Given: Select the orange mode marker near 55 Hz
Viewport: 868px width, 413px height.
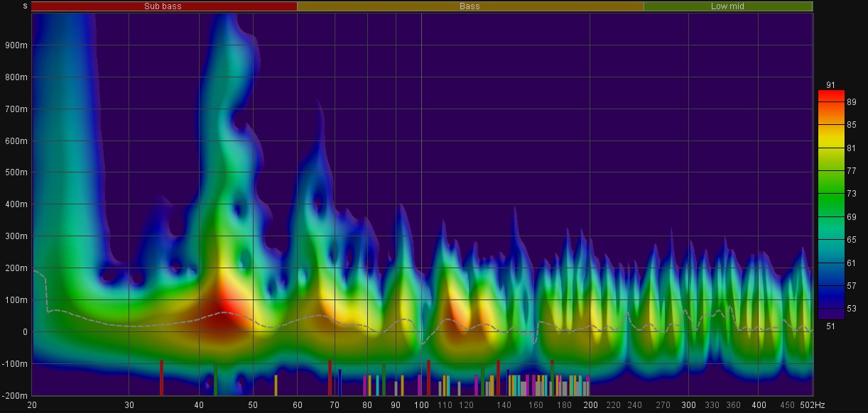Looking at the screenshot, I should pyautogui.click(x=276, y=385).
